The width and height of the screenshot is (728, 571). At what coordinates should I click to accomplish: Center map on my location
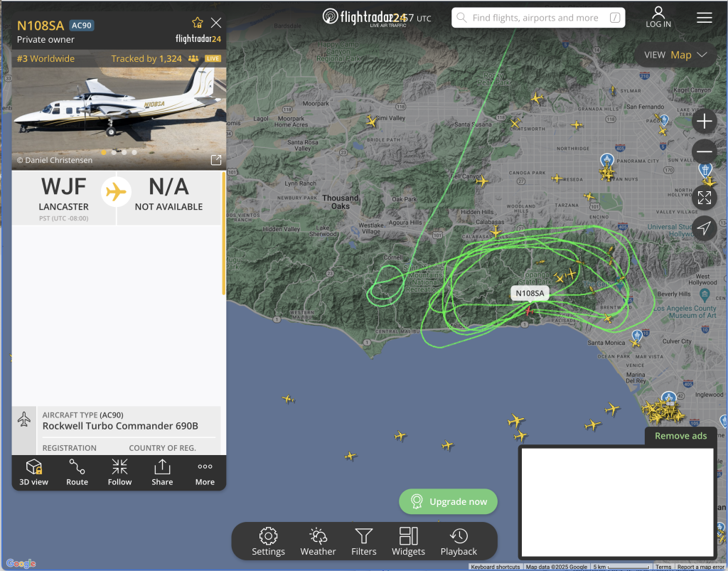[x=705, y=228]
